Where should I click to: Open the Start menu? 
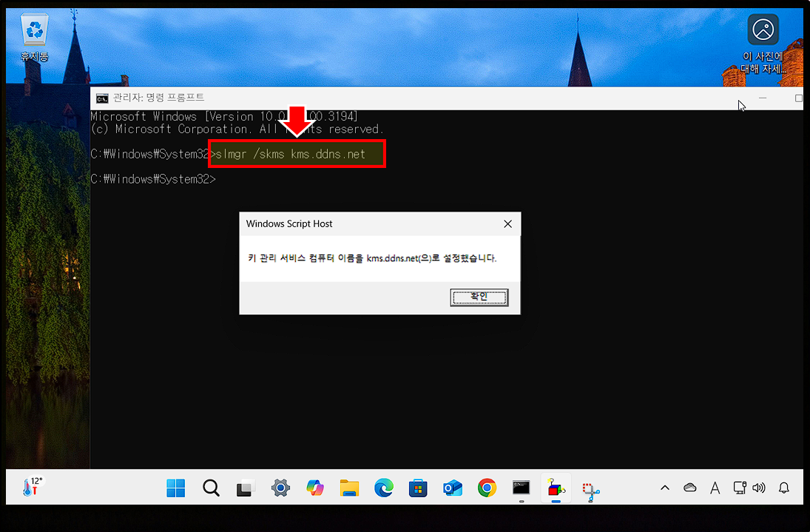click(175, 488)
